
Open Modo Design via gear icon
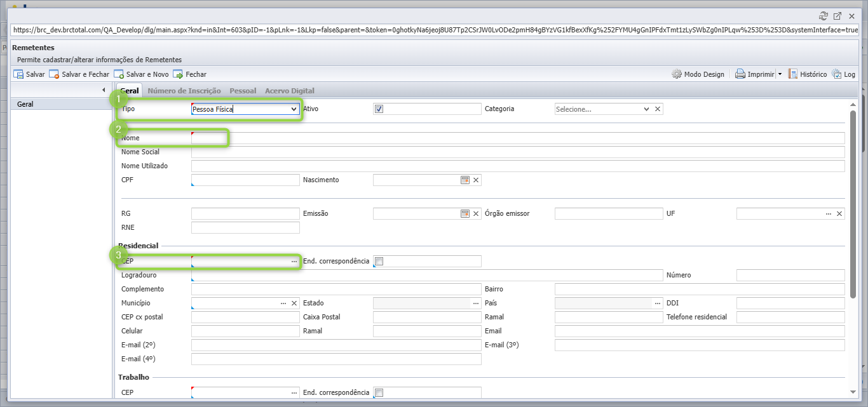tap(677, 74)
